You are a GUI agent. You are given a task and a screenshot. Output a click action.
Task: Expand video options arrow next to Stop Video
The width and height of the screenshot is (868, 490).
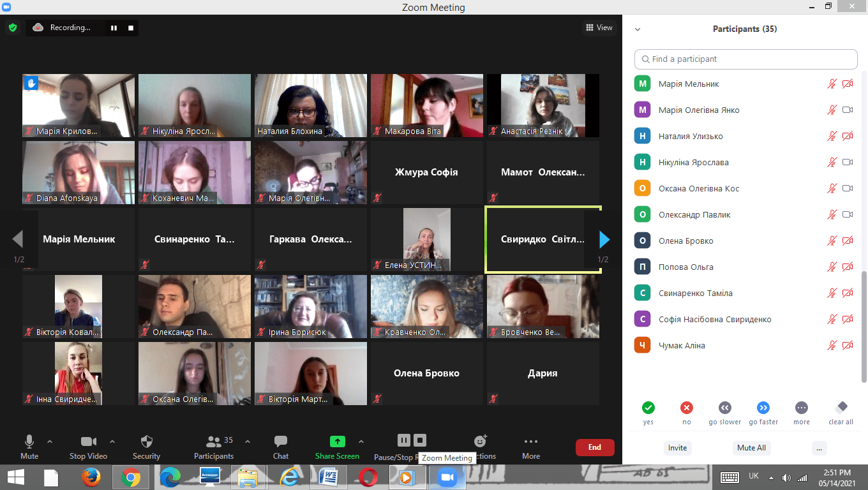(112, 442)
